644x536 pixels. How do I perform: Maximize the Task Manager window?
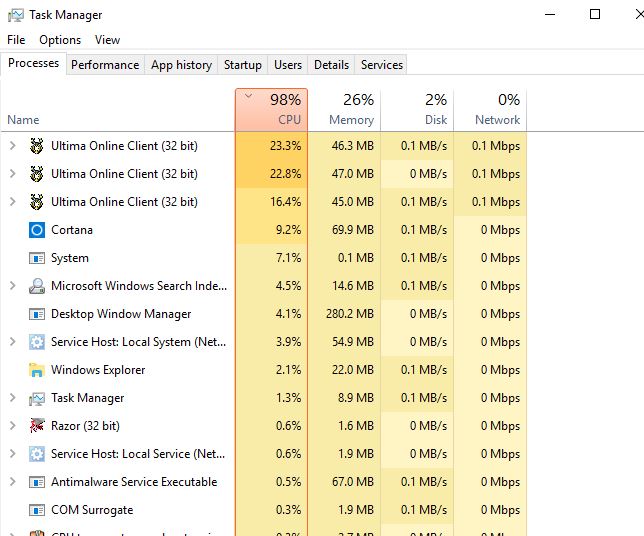pos(595,14)
